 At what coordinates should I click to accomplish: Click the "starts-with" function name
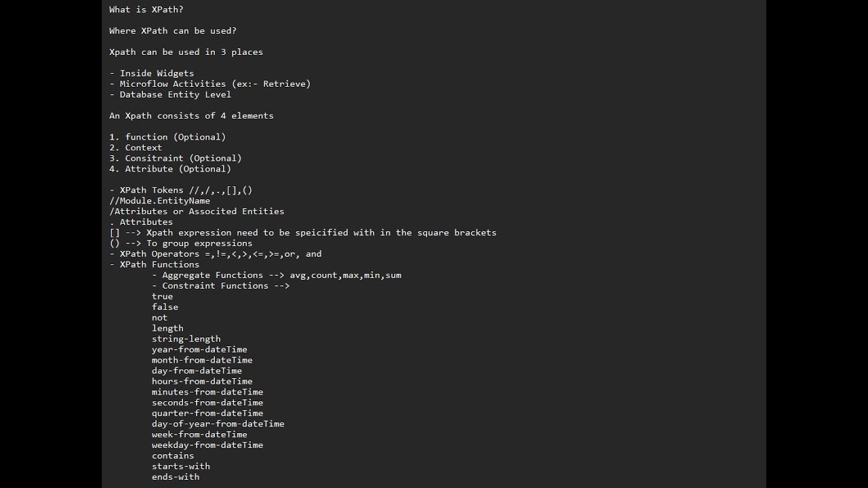[181, 466]
